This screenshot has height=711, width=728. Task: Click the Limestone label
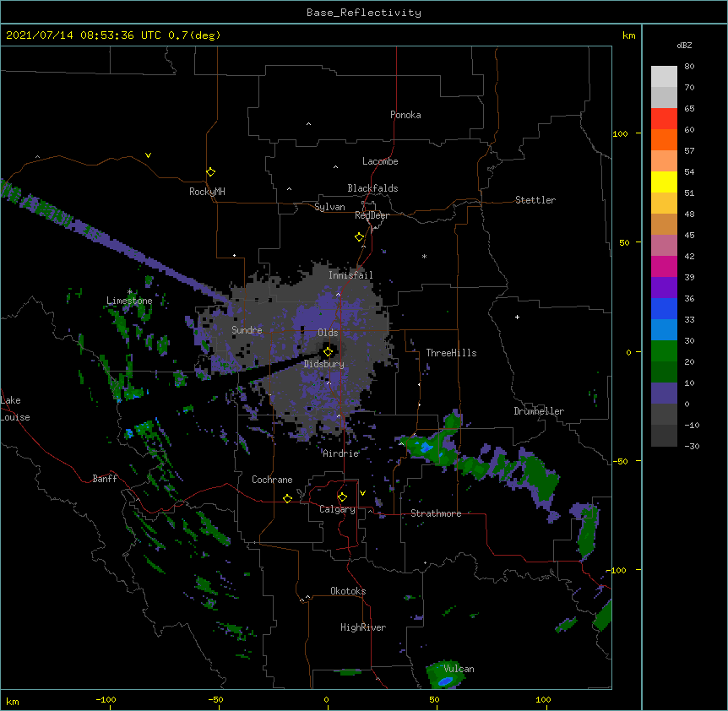point(129,301)
